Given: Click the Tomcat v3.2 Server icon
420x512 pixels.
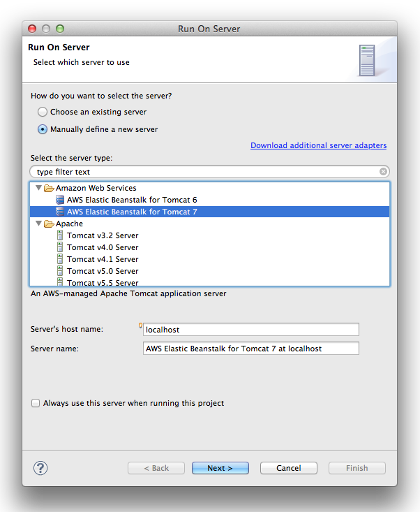Looking at the screenshot, I should [x=60, y=235].
